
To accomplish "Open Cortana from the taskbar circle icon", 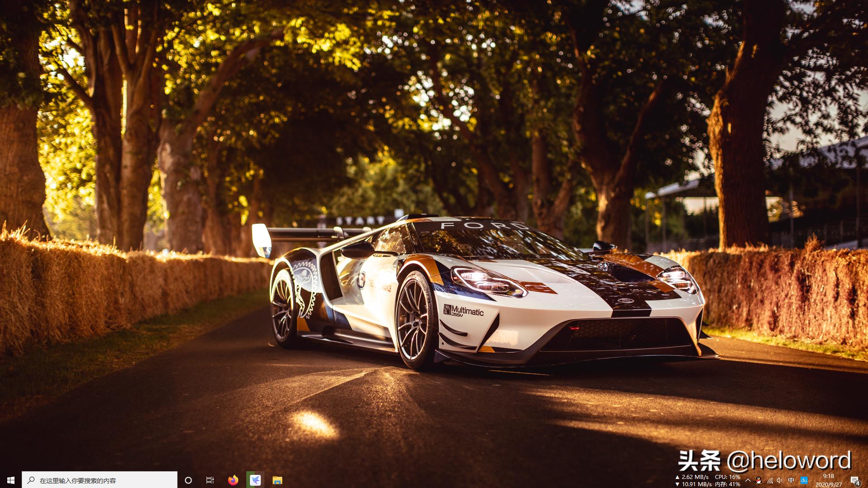I will point(188,480).
